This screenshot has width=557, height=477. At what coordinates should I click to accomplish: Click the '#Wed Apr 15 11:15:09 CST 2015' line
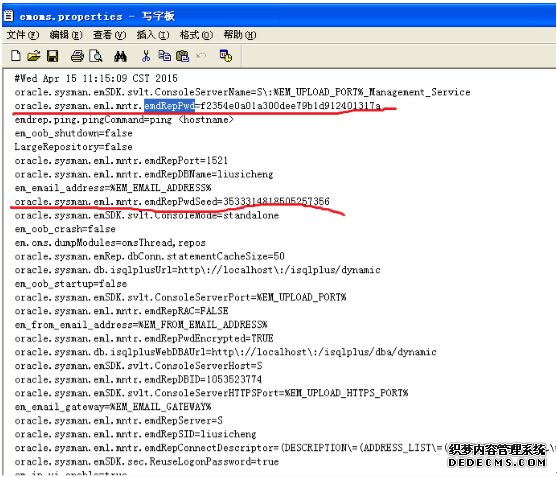pyautogui.click(x=96, y=78)
